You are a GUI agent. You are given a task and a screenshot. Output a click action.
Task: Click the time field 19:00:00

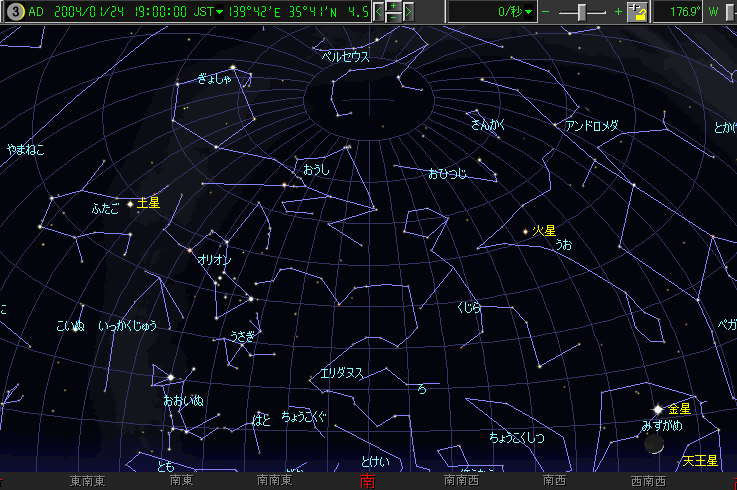156,12
